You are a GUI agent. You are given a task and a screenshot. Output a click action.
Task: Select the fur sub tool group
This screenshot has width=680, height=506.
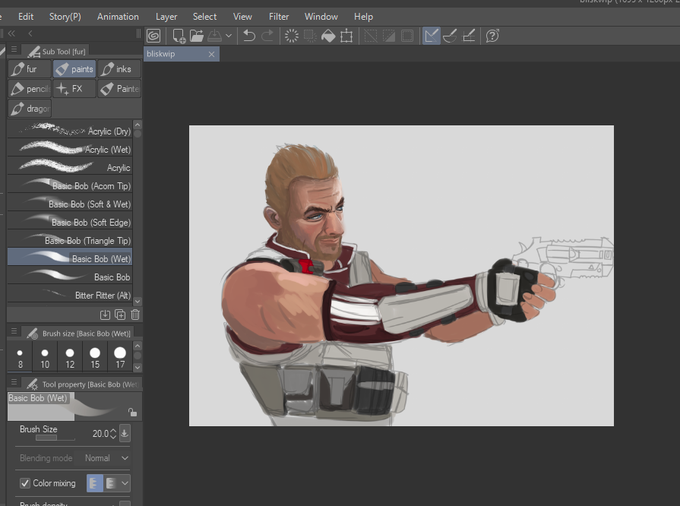29,69
